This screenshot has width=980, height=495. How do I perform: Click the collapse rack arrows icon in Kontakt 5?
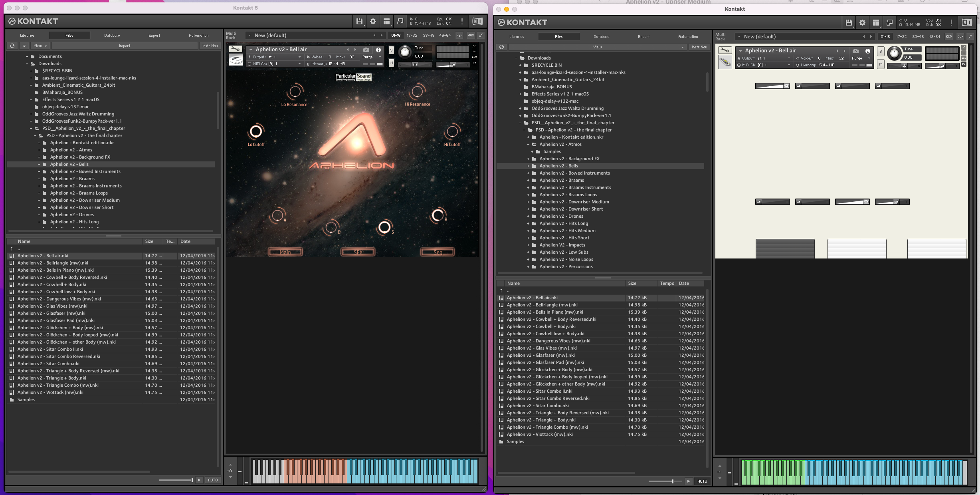click(x=481, y=35)
